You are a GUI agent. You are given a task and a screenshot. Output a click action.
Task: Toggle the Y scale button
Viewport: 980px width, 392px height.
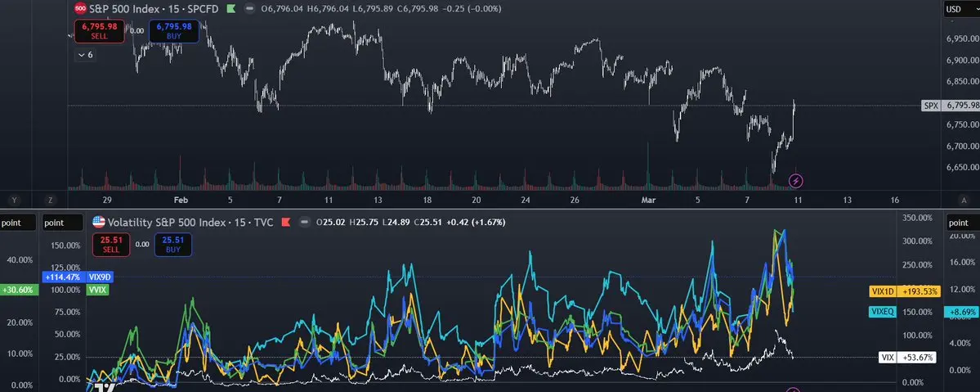point(15,201)
